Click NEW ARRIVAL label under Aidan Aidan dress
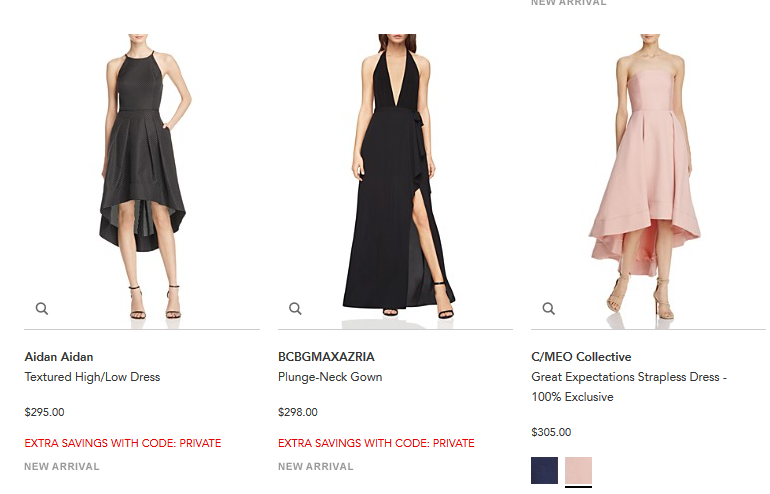770x494 pixels. coord(62,467)
